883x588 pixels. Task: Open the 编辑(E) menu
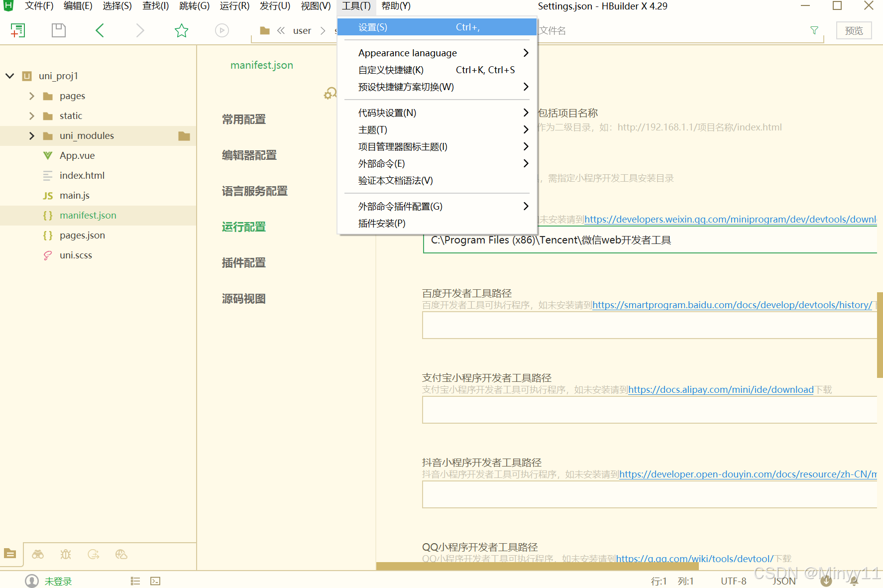(x=78, y=6)
